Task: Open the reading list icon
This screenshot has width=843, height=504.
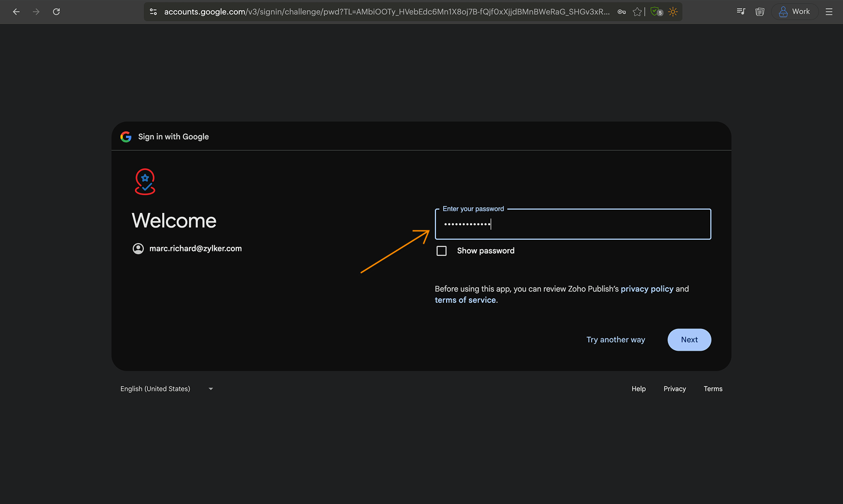Action: click(759, 12)
